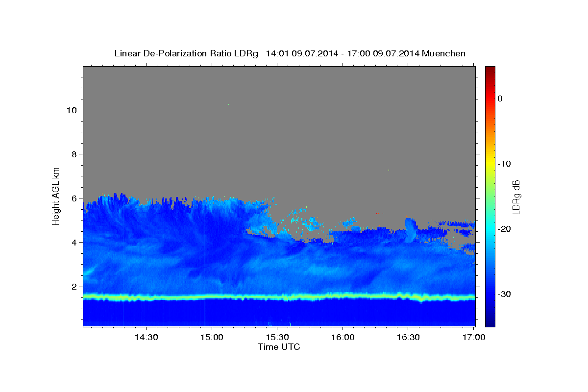Click the 'Muenchen' station name in title
The width and height of the screenshot is (588, 392).
(444, 53)
